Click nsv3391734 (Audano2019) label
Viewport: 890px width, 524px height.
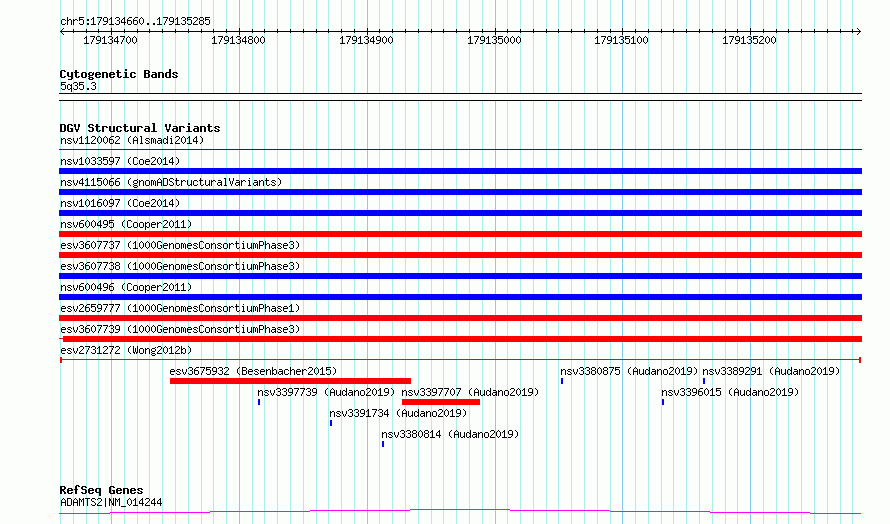pos(398,413)
